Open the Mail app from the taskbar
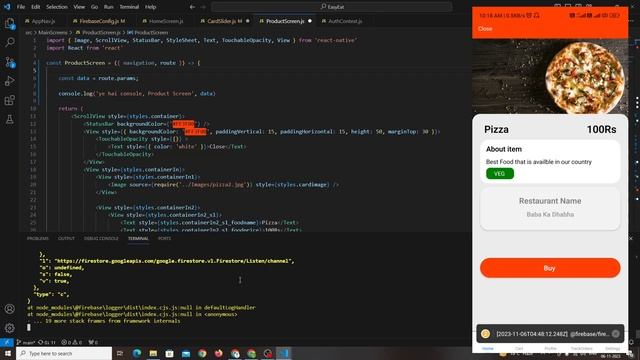Image resolution: width=640 pixels, height=360 pixels. pos(186,353)
